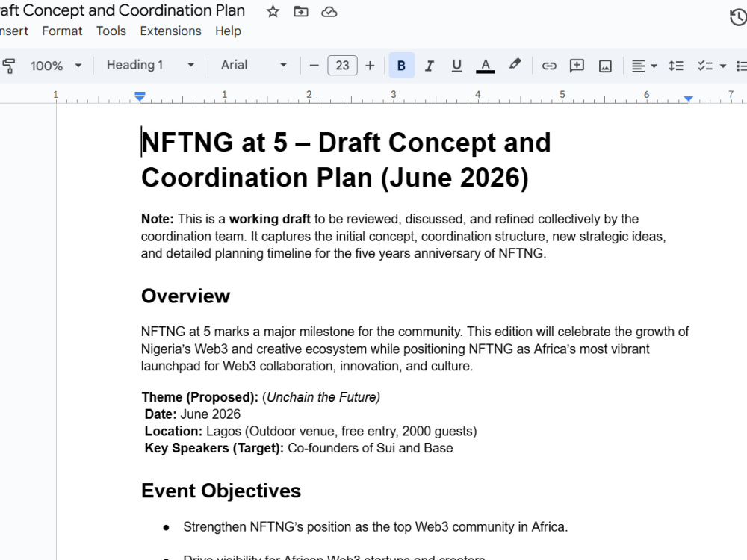Screen dimensions: 747x560
Task: Select the paint format tool
Action: point(8,66)
